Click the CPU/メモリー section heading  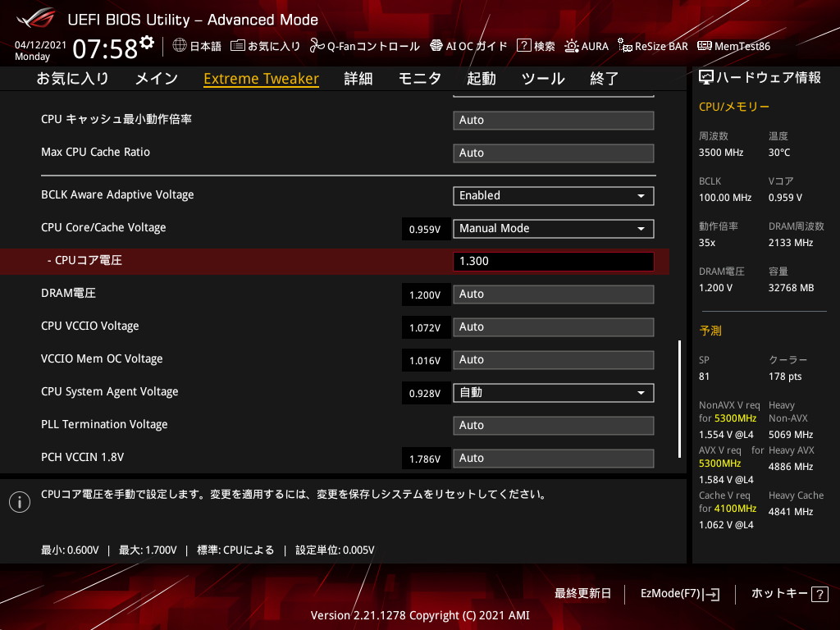(734, 107)
